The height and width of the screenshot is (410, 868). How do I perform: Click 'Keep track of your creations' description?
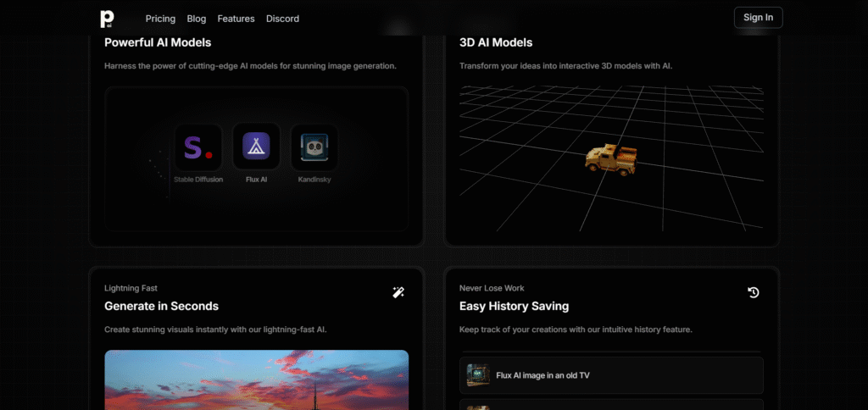[x=576, y=330]
